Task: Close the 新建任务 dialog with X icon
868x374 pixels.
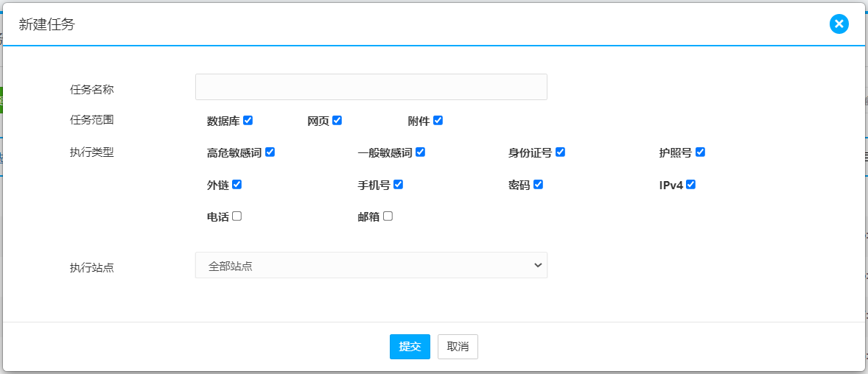Action: [x=839, y=24]
